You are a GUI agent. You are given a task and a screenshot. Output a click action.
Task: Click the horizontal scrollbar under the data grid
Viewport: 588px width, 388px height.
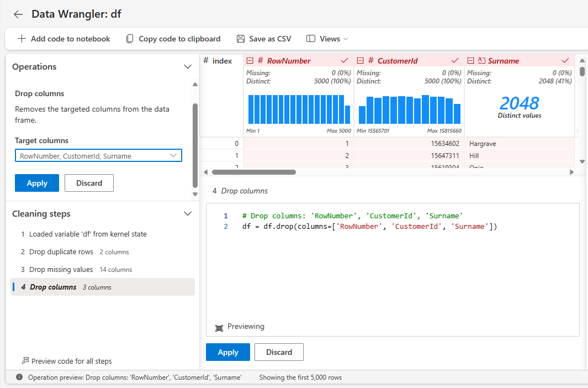coord(254,172)
